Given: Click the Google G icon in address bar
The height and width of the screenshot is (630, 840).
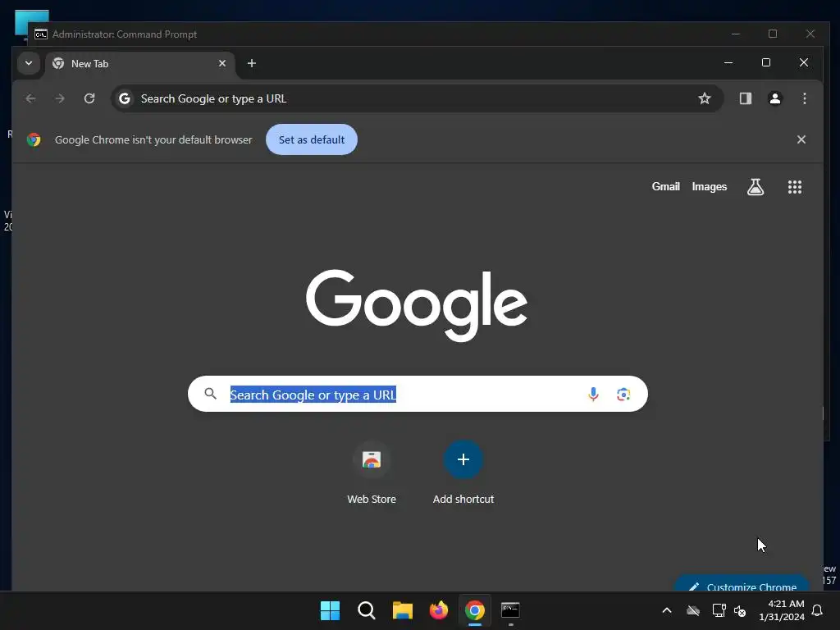Looking at the screenshot, I should pos(125,98).
